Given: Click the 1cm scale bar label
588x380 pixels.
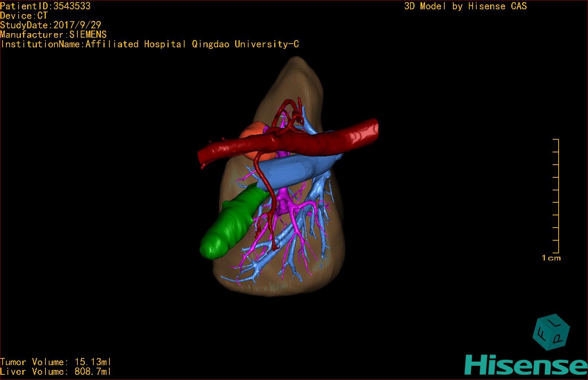Looking at the screenshot, I should click(x=551, y=258).
